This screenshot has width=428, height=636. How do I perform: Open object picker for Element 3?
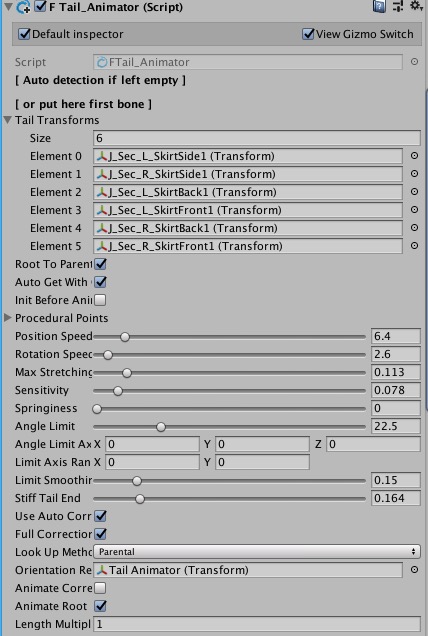[414, 210]
